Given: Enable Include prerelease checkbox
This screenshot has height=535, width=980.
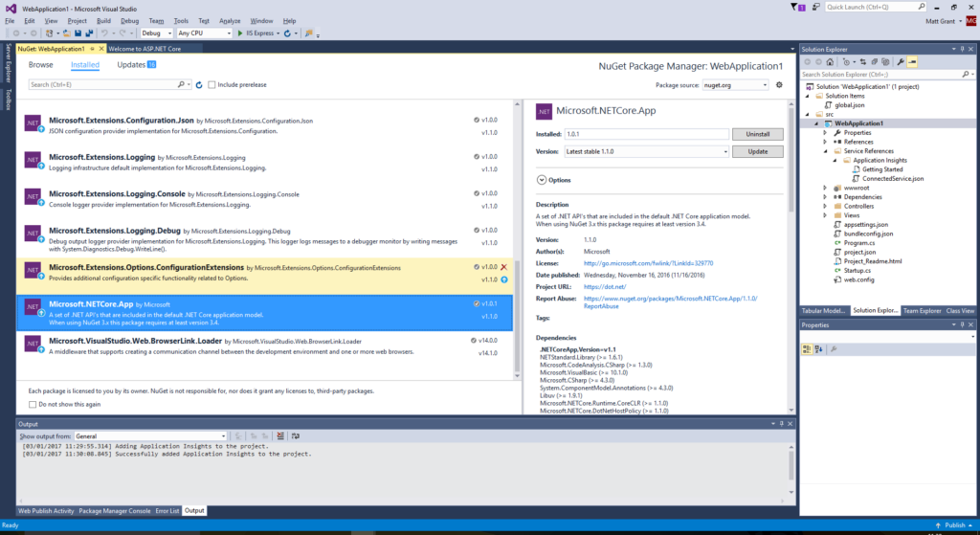Looking at the screenshot, I should pyautogui.click(x=212, y=84).
